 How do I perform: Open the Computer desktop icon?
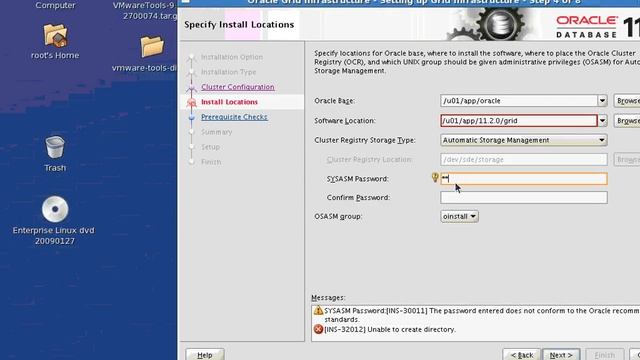pyautogui.click(x=55, y=5)
